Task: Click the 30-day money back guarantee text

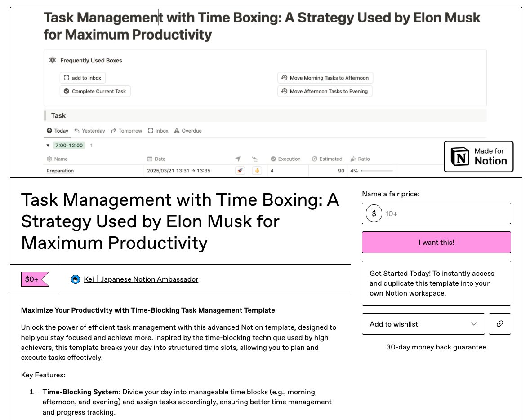Action: pyautogui.click(x=436, y=347)
